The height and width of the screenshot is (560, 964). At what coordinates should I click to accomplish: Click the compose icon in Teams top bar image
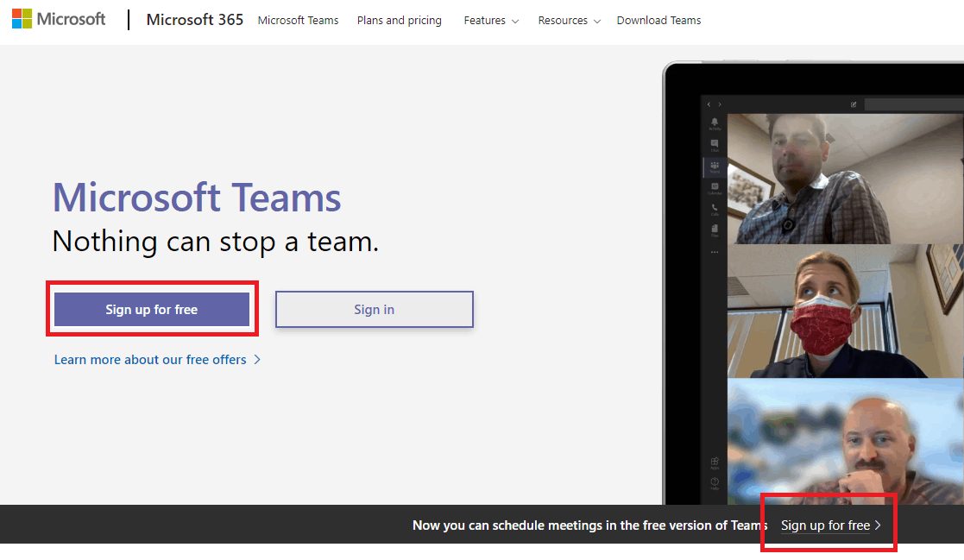click(854, 104)
